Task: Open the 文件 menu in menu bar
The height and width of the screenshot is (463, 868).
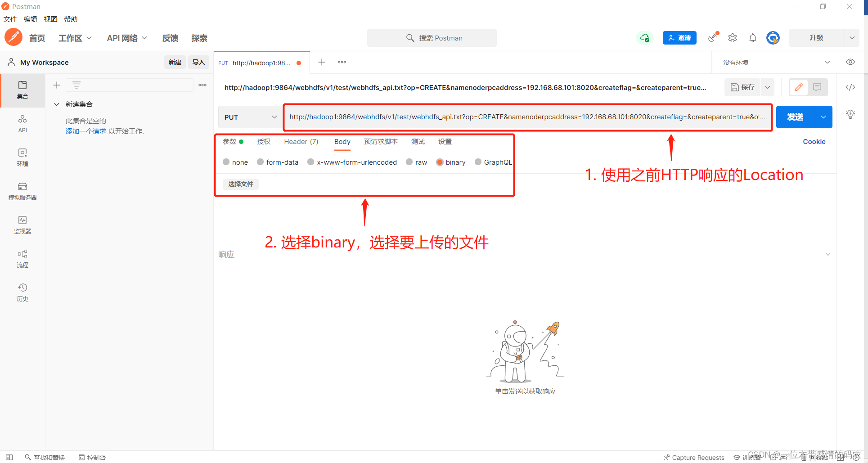Action: (x=10, y=19)
